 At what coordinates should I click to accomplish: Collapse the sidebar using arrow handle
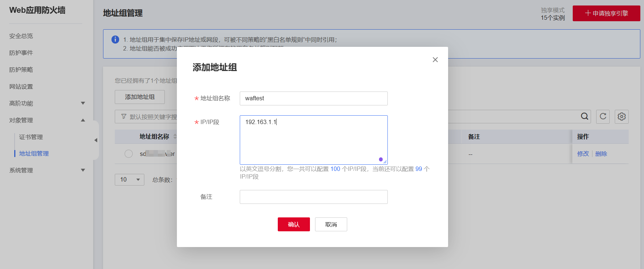pos(96,140)
